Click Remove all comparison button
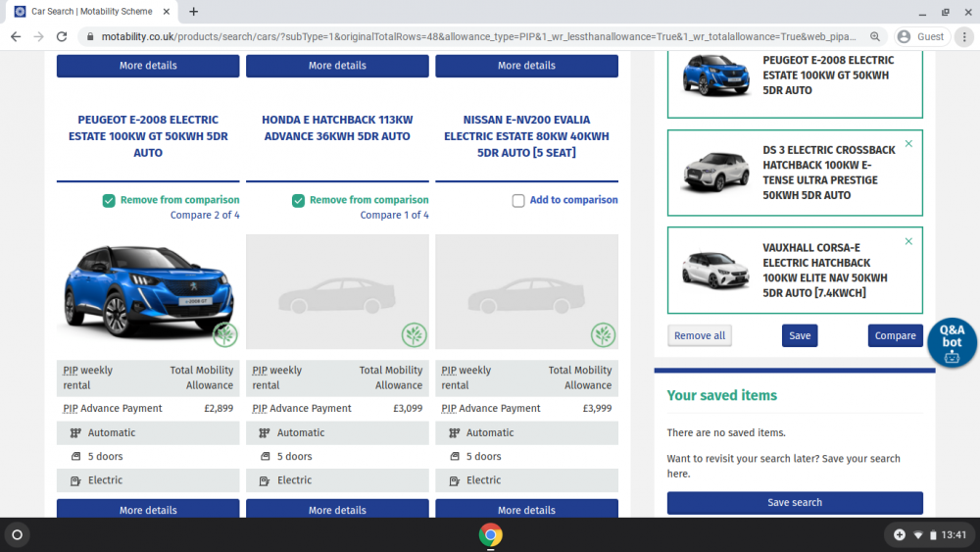 (700, 335)
